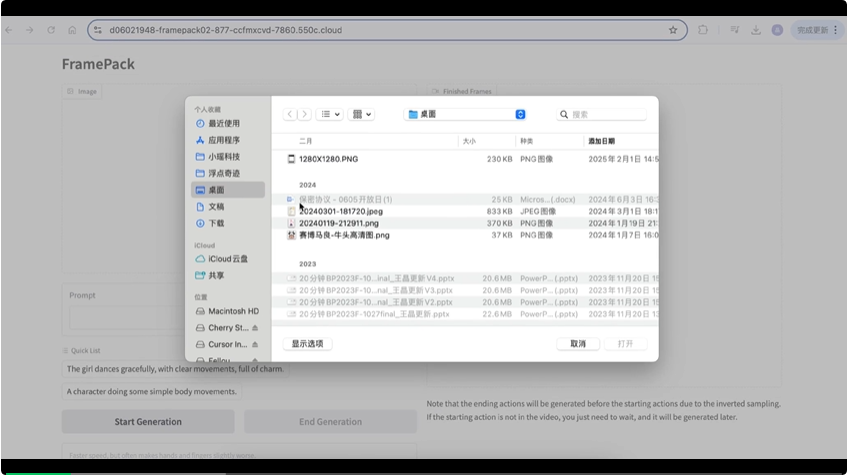Viewport: 847px width, 475px height.
Task: Open the grouping options dropdown
Action: (x=361, y=114)
